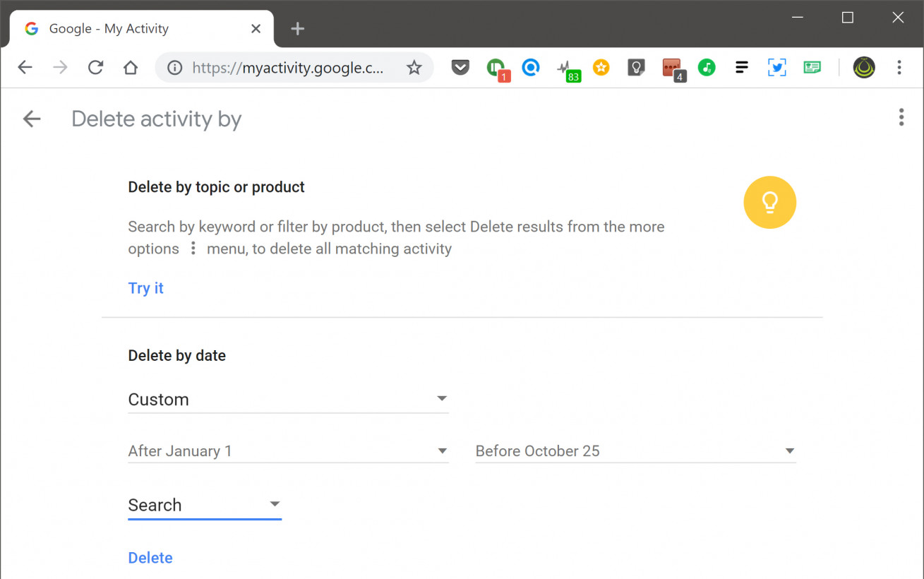Click the blue circular Q extension icon
This screenshot has height=579, width=924.
[531, 67]
